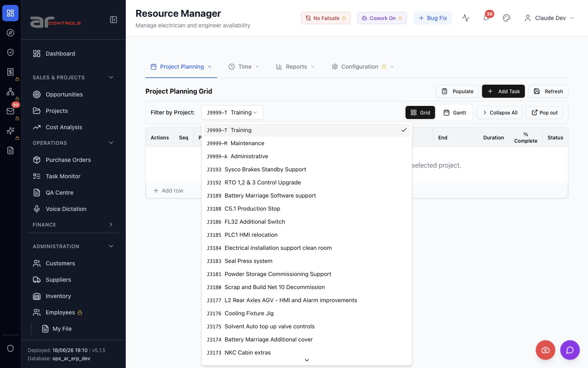Switch to the Reports tab

(x=296, y=67)
